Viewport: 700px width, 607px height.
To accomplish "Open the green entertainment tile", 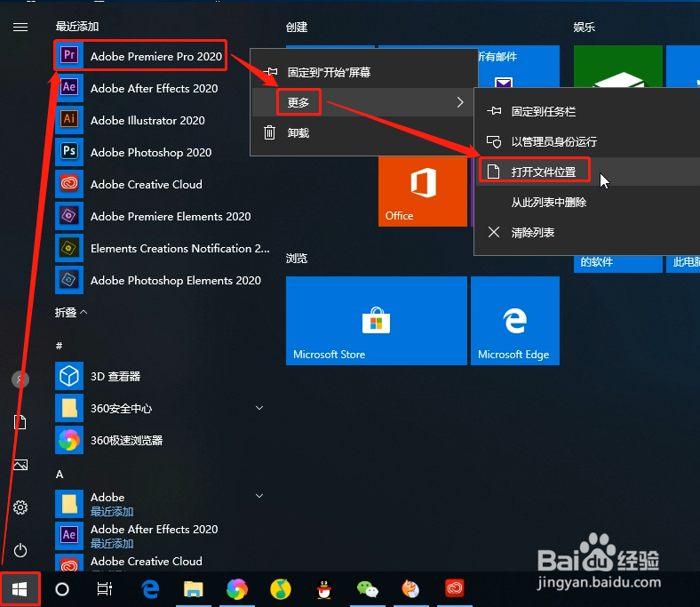I will (618, 67).
